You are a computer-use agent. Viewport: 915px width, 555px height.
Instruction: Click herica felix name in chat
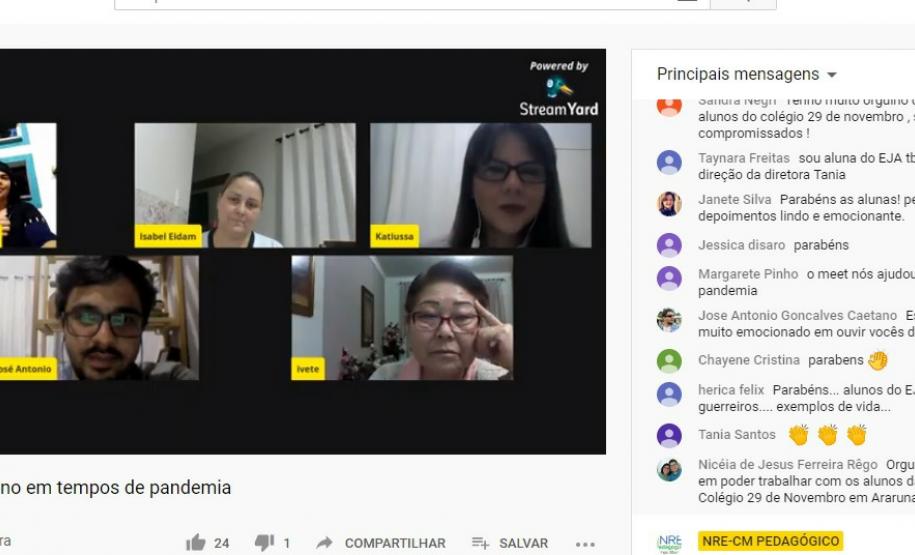pos(731,390)
